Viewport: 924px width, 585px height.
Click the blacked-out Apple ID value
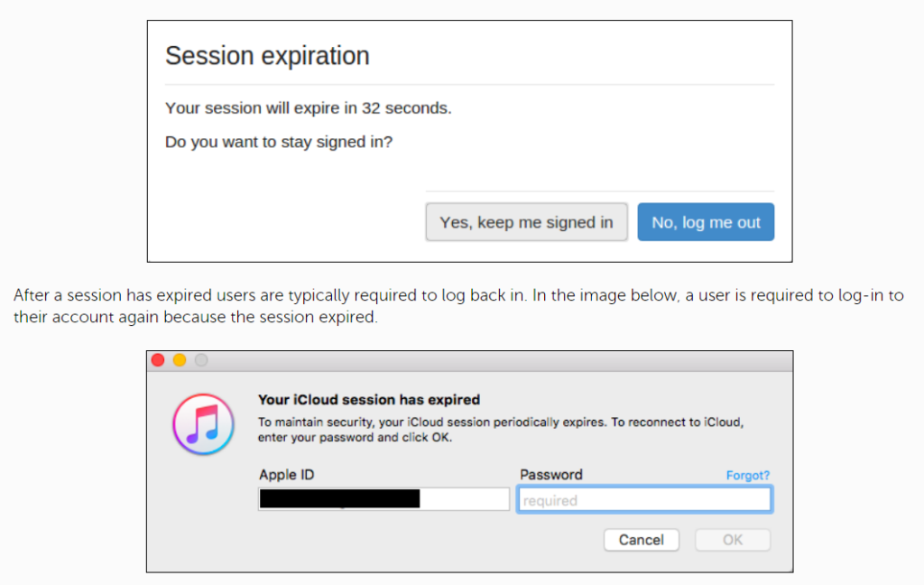(339, 498)
